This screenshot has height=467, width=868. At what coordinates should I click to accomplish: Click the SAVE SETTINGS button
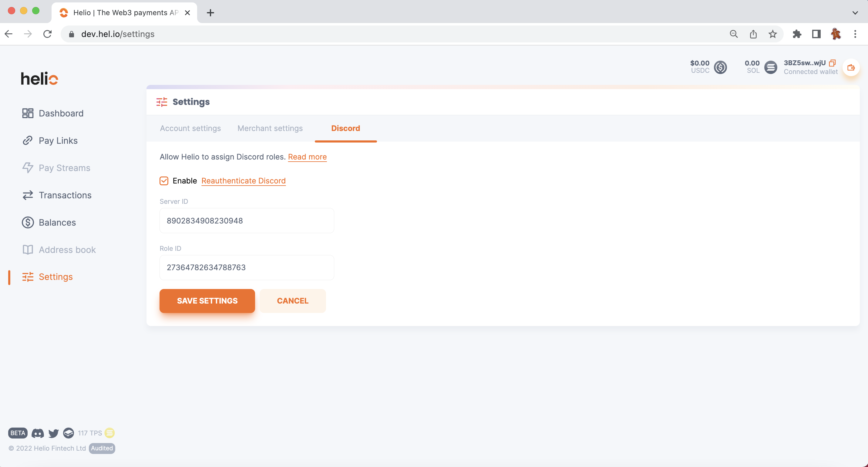click(x=207, y=301)
